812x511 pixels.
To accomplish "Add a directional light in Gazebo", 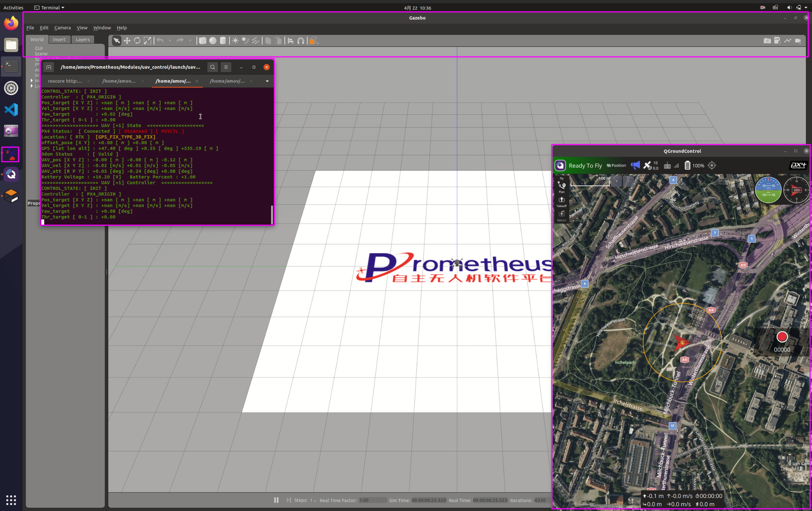I will (255, 41).
